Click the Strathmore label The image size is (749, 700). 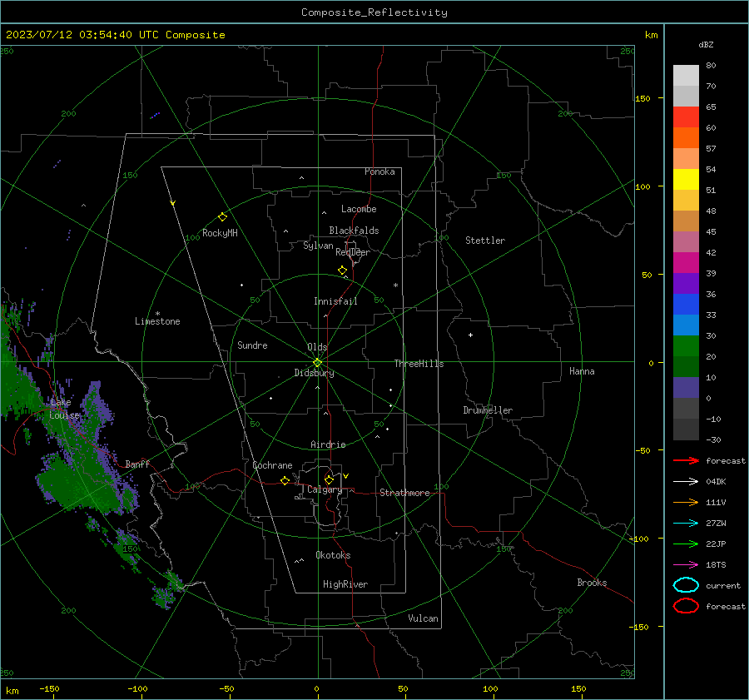(404, 493)
